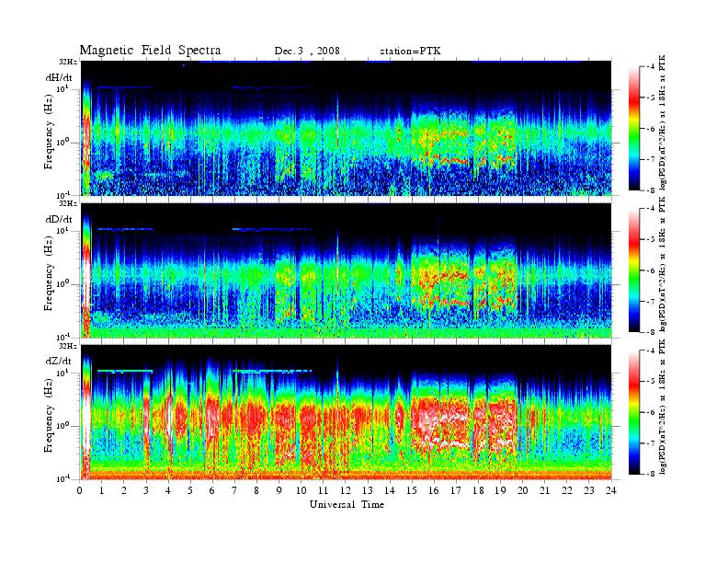The height and width of the screenshot is (563, 728).
Task: Click the "station=PTK" label
Action: [410, 52]
